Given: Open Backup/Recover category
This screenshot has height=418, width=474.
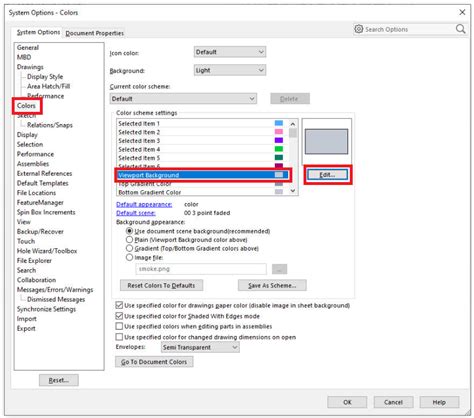Looking at the screenshot, I should (40, 231).
